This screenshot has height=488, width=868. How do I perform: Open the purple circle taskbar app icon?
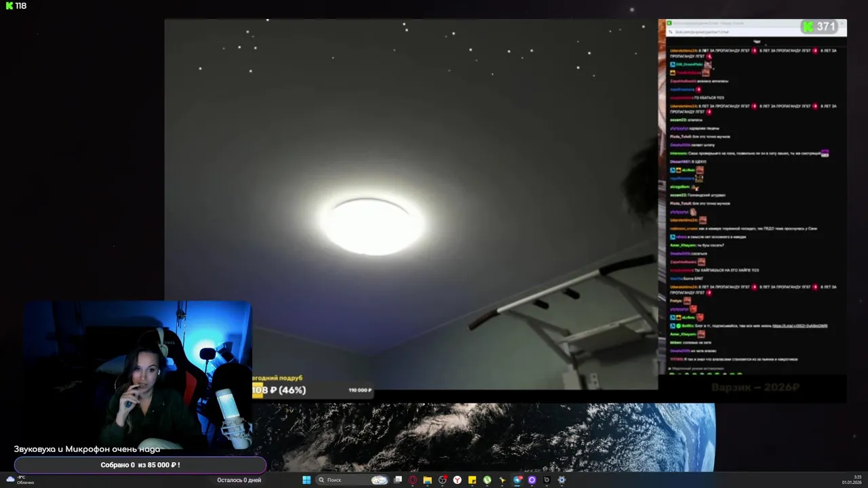[x=532, y=480]
